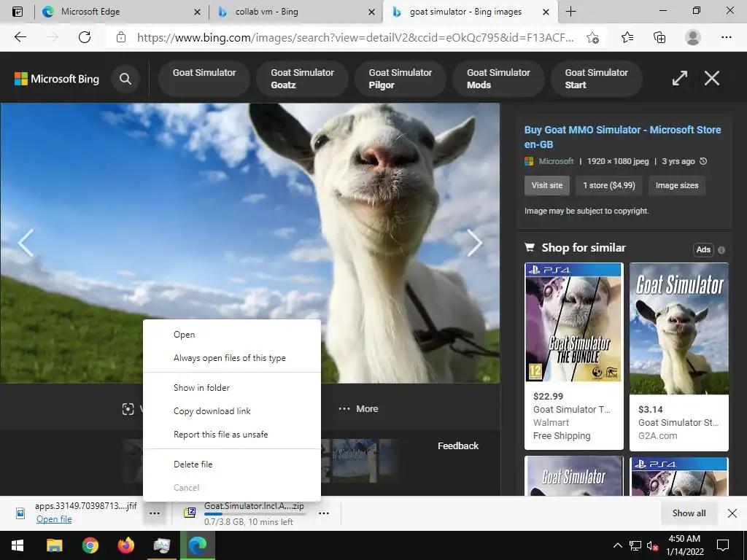
Task: Reload the page with Refresh icon
Action: point(85,37)
